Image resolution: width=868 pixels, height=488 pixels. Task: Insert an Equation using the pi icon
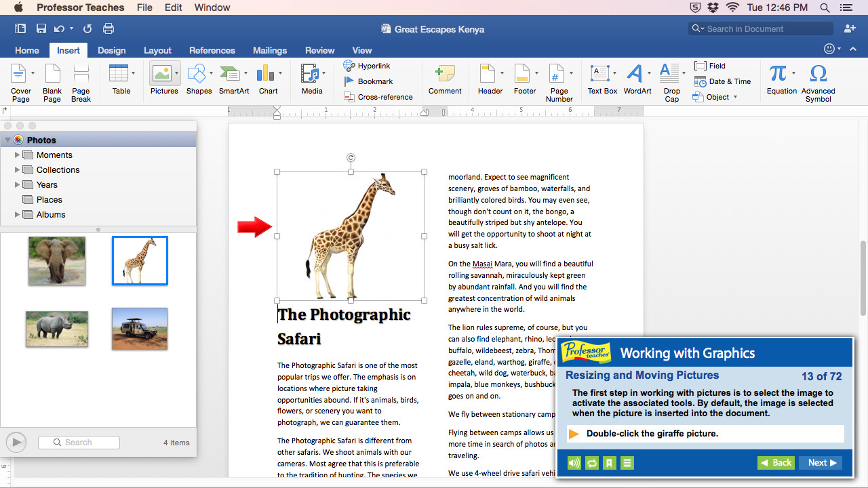coord(778,74)
